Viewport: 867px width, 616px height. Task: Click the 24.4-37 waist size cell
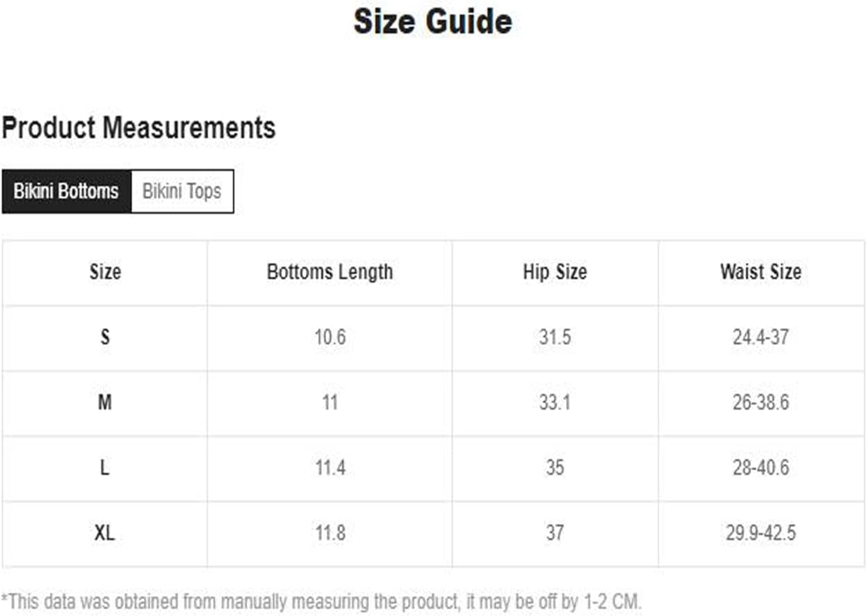click(x=761, y=337)
